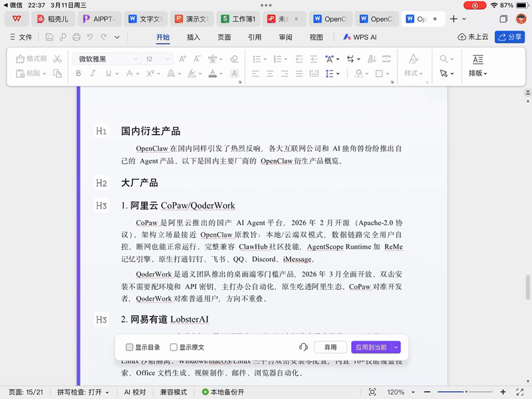Click the Print icon
This screenshot has height=399, width=532.
point(76,37)
